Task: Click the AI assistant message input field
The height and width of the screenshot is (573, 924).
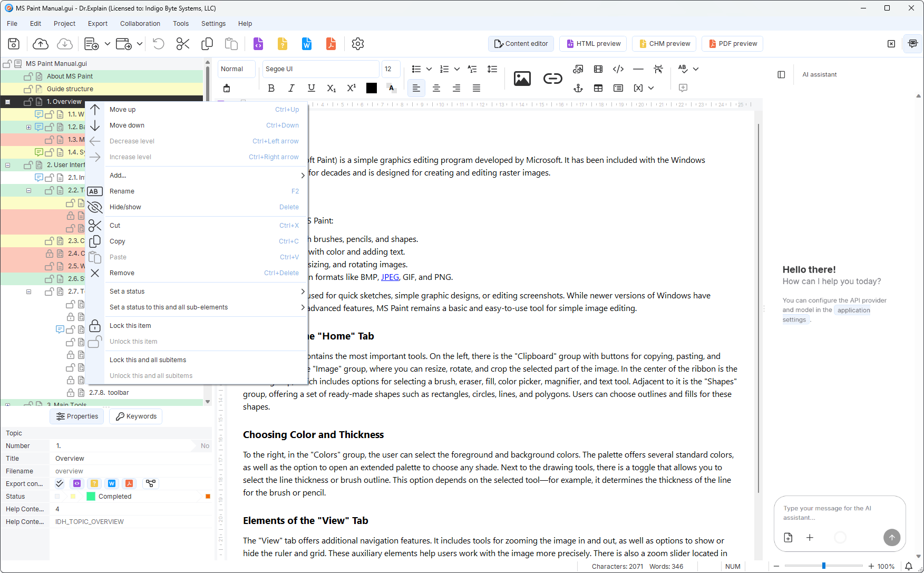Action: 840,513
